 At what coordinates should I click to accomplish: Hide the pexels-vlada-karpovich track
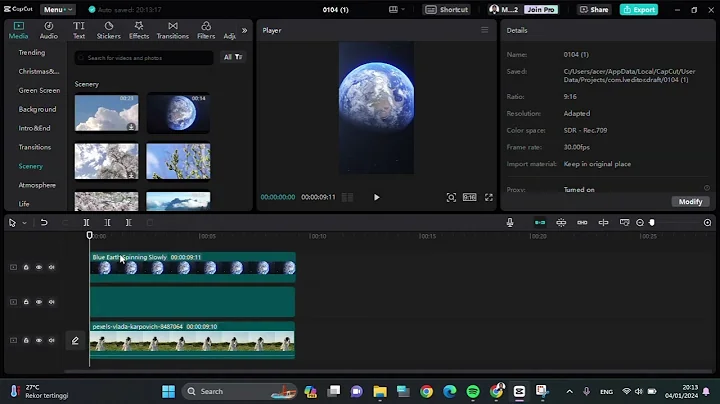point(39,341)
